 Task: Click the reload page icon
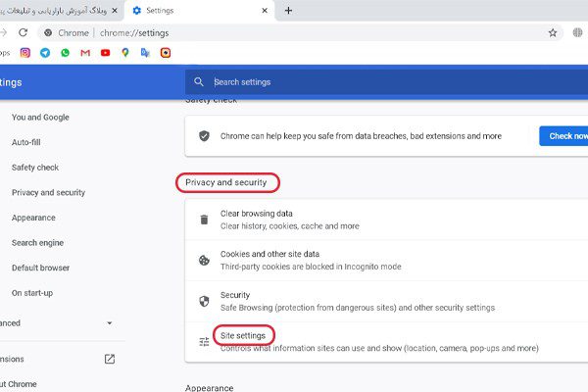tap(24, 32)
